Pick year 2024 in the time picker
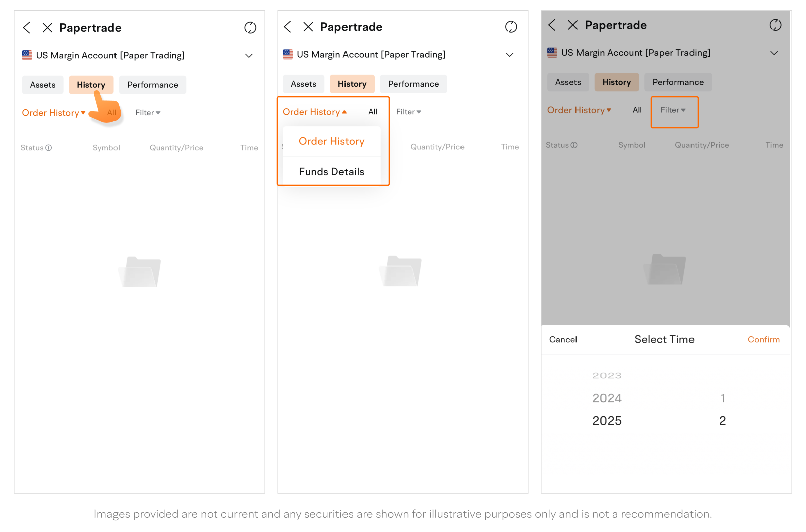Image resolution: width=806 pixels, height=532 pixels. (607, 398)
